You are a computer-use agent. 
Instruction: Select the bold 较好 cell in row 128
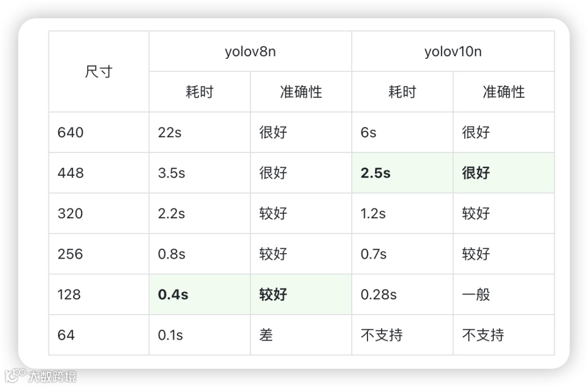point(301,294)
